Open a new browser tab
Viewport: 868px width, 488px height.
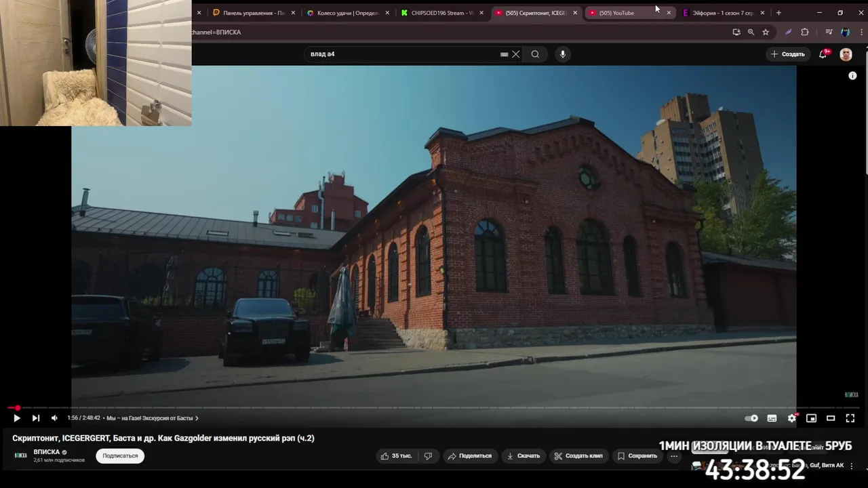click(x=778, y=13)
